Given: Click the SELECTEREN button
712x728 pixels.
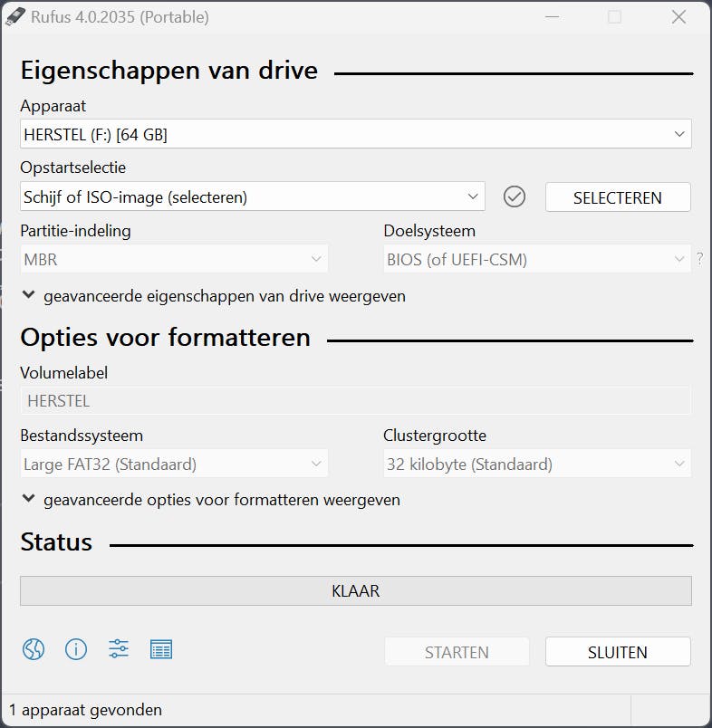Looking at the screenshot, I should [x=618, y=196].
